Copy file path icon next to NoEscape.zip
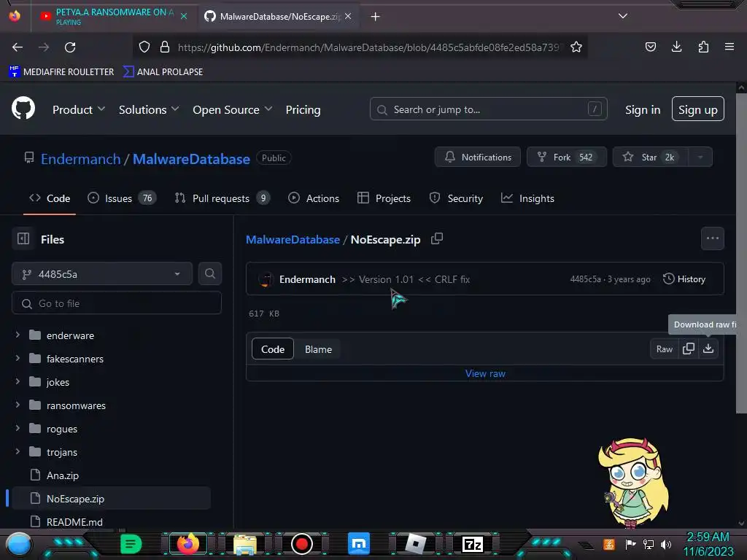The height and width of the screenshot is (560, 747). tap(437, 238)
